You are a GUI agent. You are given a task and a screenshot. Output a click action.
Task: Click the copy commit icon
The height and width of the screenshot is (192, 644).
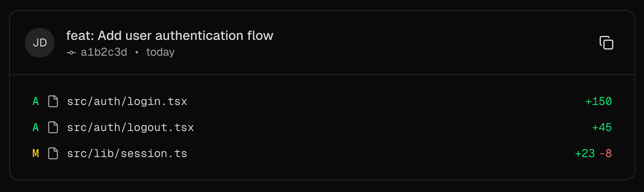coord(606,43)
